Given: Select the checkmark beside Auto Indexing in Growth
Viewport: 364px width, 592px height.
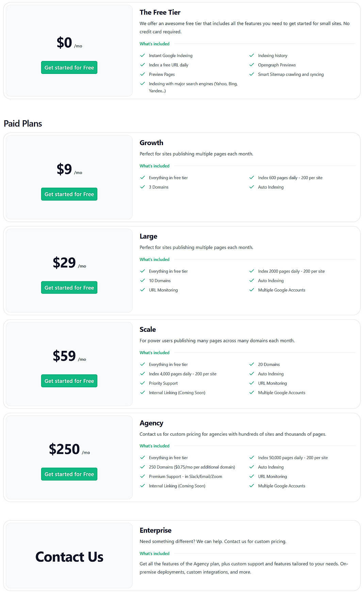Looking at the screenshot, I should click(x=252, y=187).
